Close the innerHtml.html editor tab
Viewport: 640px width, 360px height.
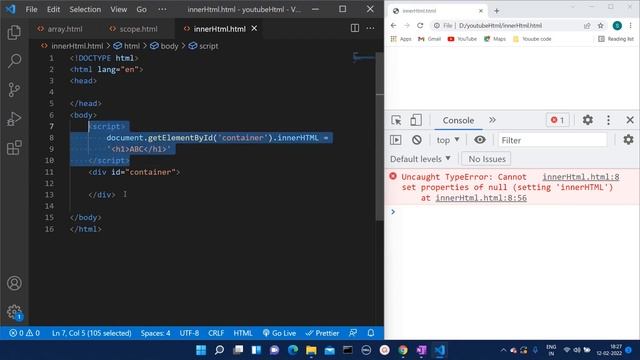pyautogui.click(x=254, y=28)
